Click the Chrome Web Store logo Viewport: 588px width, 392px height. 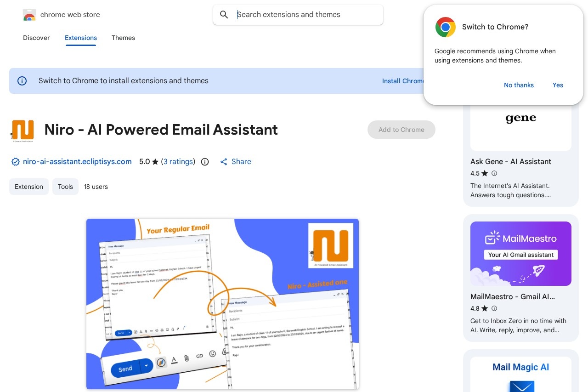point(29,15)
